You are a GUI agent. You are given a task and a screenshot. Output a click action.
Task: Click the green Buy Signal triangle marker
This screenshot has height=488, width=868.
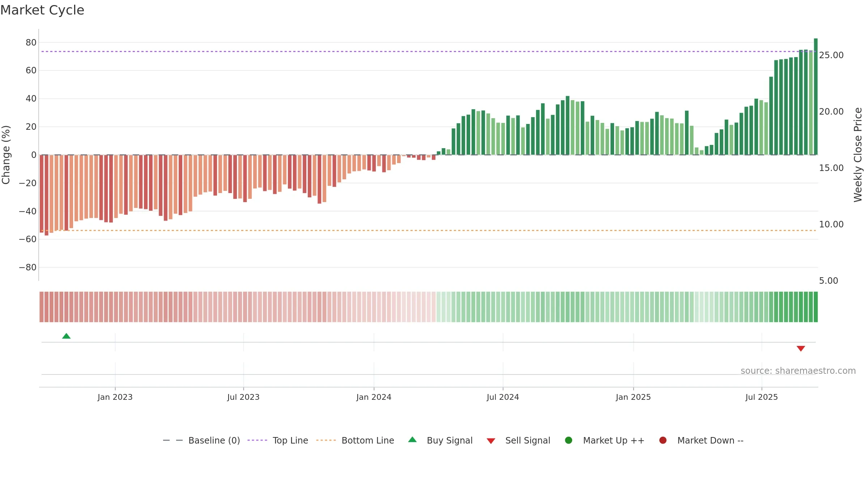pyautogui.click(x=66, y=336)
